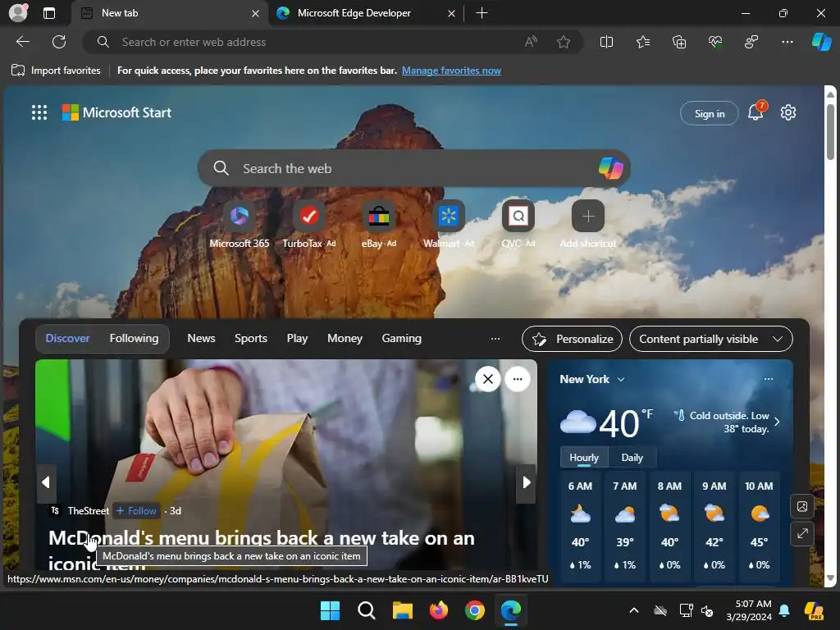Click the Sign in button

point(710,113)
